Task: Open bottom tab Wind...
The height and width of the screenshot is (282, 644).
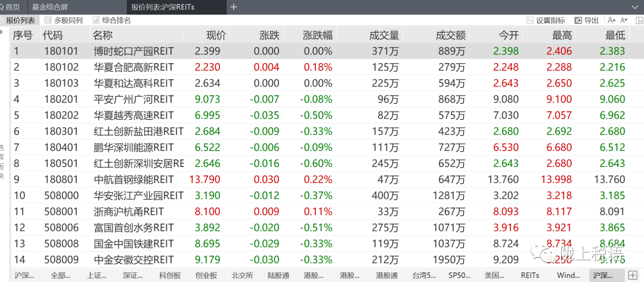Action: click(568, 275)
